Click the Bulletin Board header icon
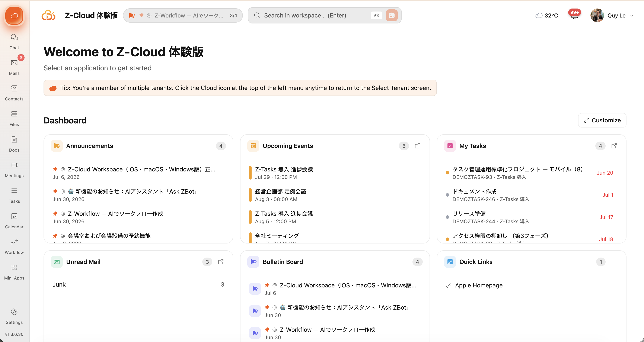The image size is (644, 342). (x=253, y=262)
